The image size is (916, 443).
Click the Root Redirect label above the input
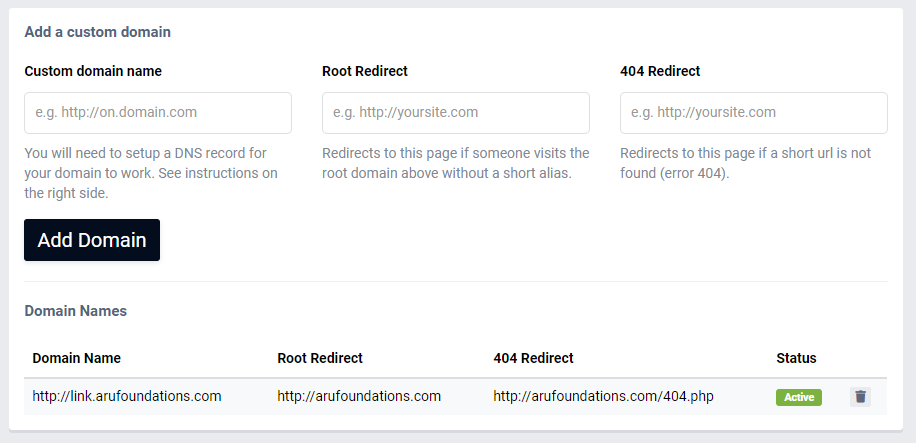pyautogui.click(x=365, y=71)
